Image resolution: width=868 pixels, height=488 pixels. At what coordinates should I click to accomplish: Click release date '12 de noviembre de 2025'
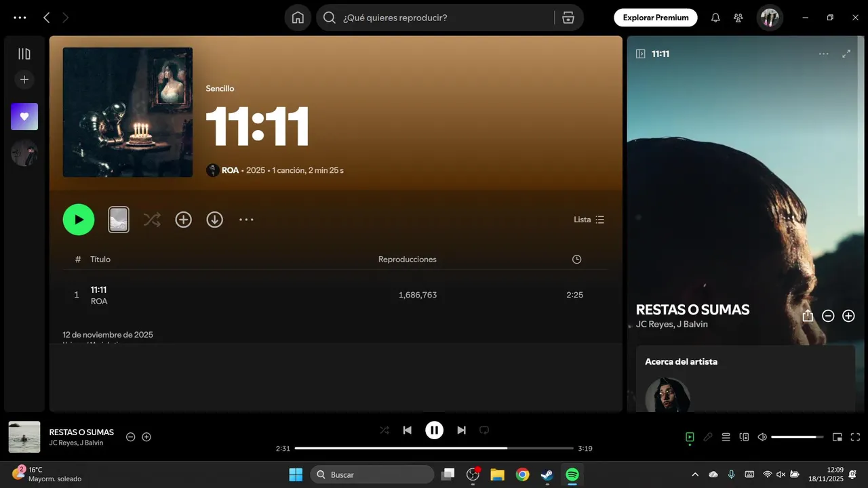[x=108, y=335]
